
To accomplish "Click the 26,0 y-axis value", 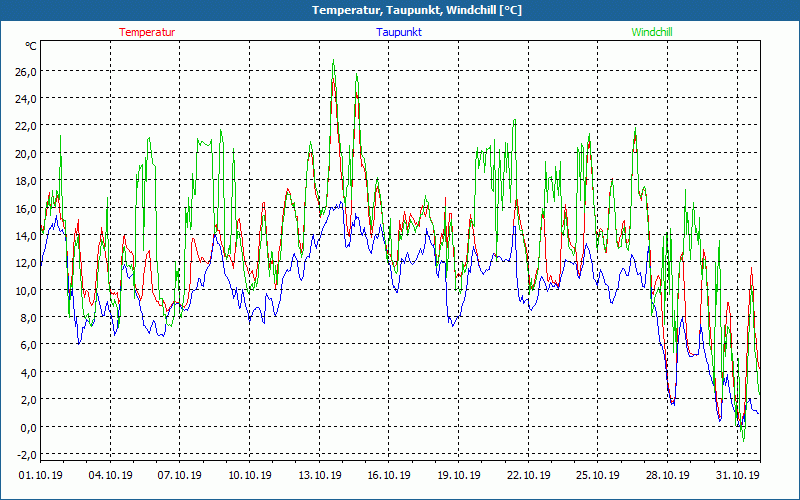I will (x=24, y=71).
